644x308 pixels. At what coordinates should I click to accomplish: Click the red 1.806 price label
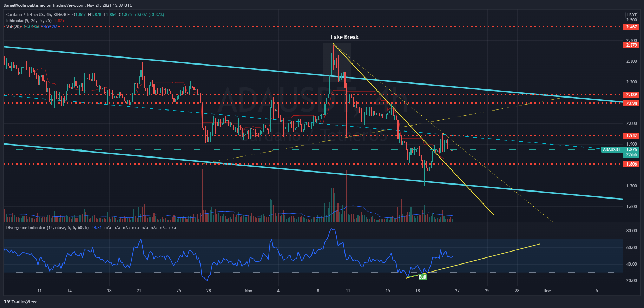tap(631, 164)
